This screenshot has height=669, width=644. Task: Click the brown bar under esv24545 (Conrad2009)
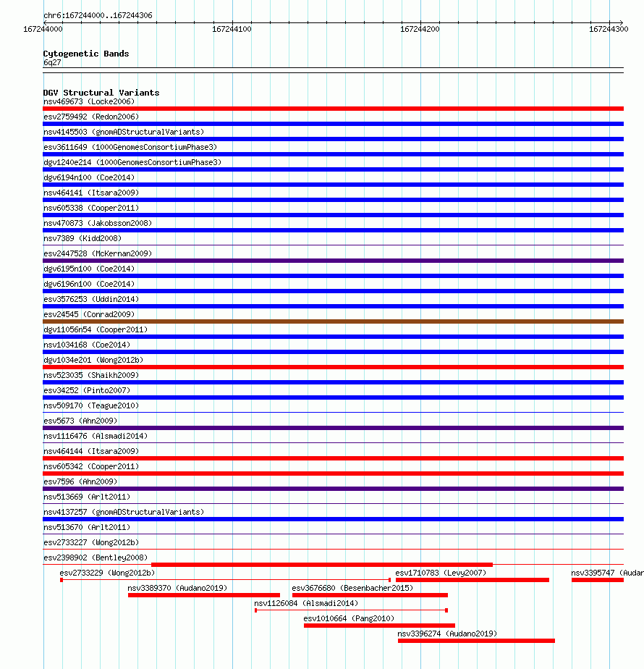pos(333,321)
